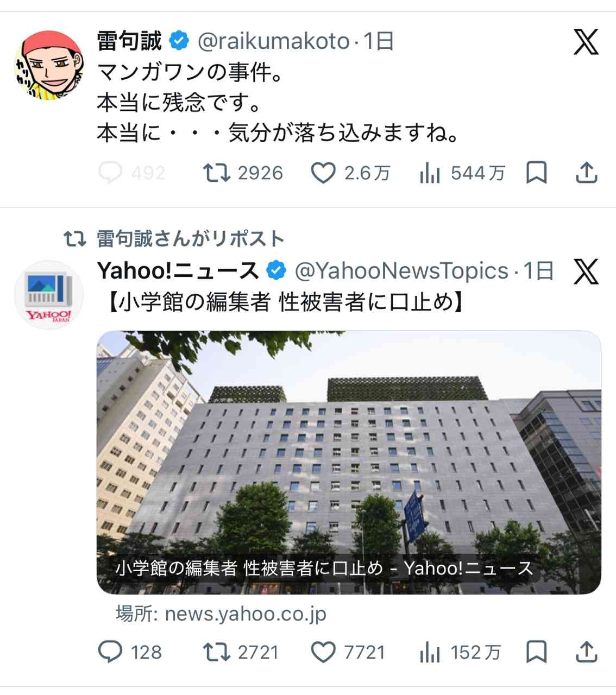Open 雷句誠 display name profile link
Screen dimensions: 616x695
tap(129, 41)
